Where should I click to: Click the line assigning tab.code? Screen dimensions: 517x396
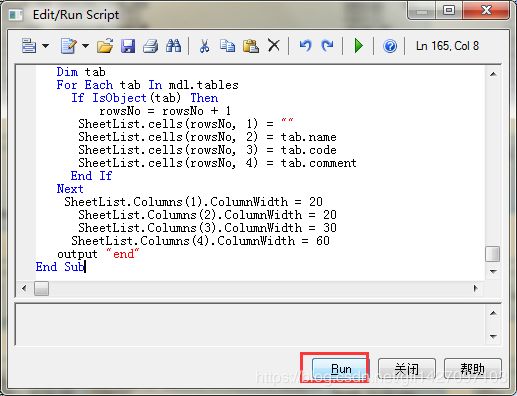pyautogui.click(x=207, y=150)
